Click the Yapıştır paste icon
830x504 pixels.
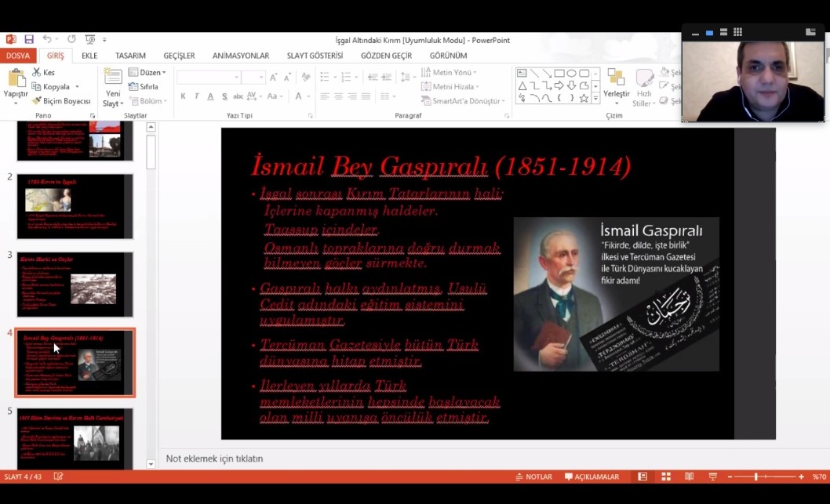tap(16, 78)
